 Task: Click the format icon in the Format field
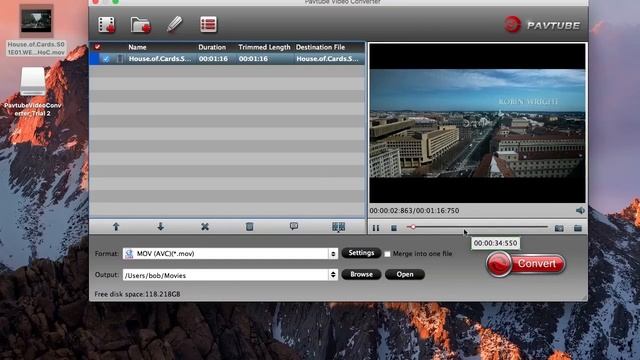(129, 253)
